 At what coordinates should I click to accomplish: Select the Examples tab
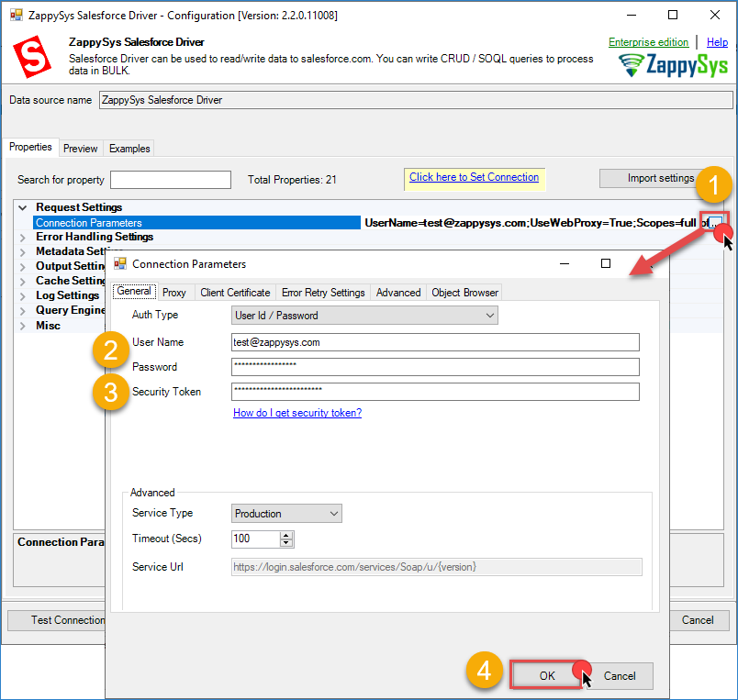click(129, 149)
